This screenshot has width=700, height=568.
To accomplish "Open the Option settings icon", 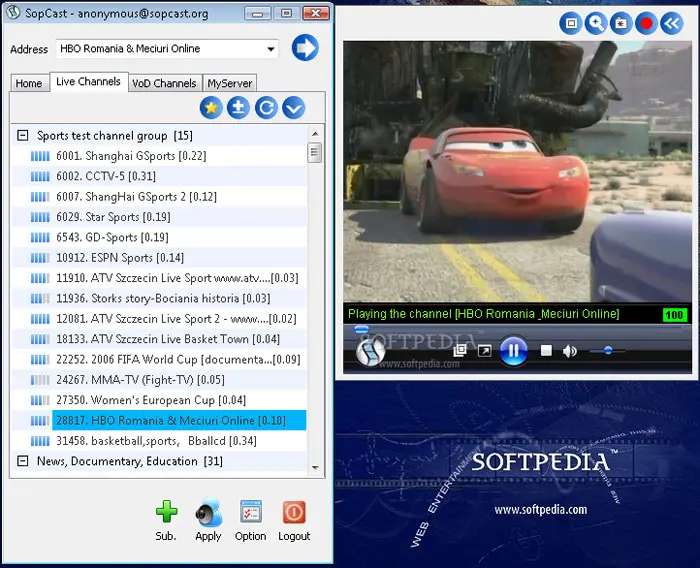I will coord(251,512).
